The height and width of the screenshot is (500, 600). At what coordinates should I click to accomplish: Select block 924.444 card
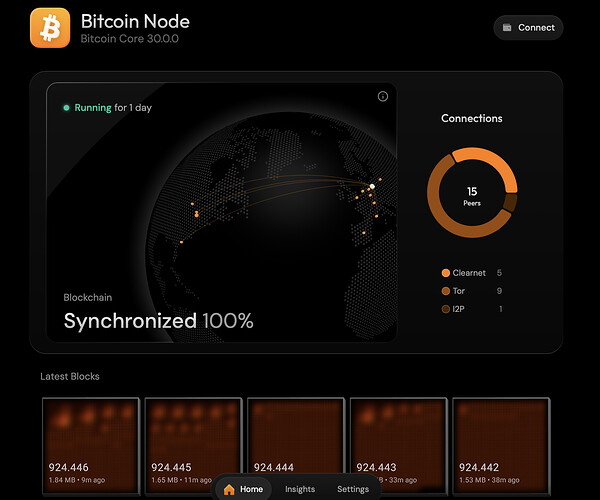pos(295,440)
